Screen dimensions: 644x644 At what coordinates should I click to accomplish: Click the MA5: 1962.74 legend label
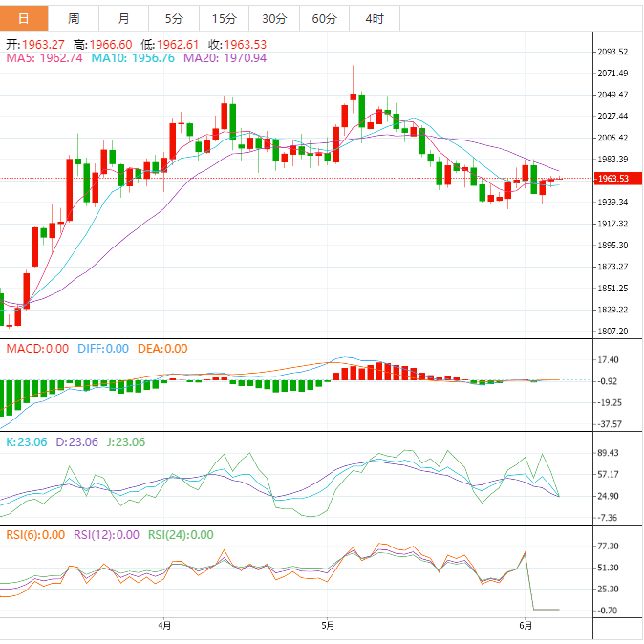point(44,58)
